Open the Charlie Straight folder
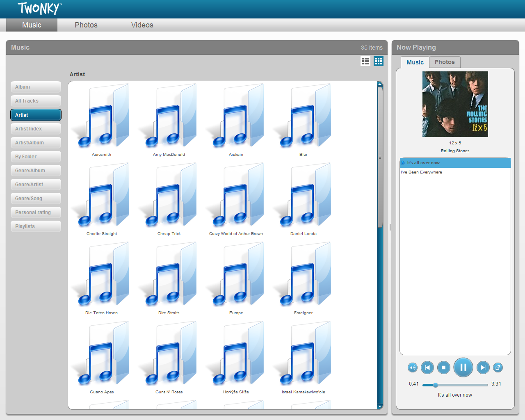 click(102, 199)
